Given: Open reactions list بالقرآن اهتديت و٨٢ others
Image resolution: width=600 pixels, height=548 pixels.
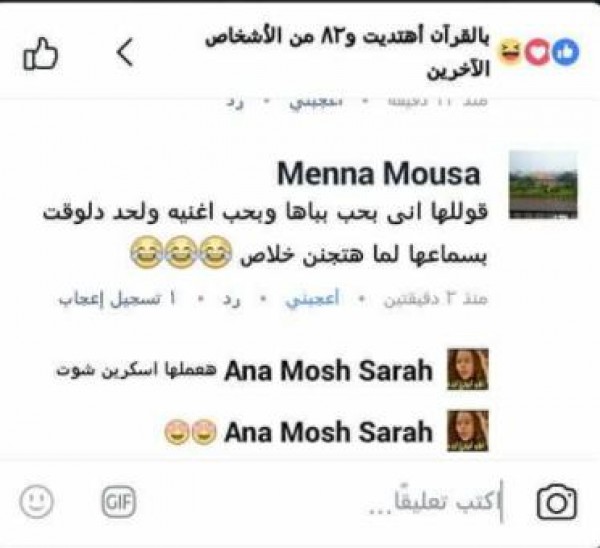Looking at the screenshot, I should point(347,53).
